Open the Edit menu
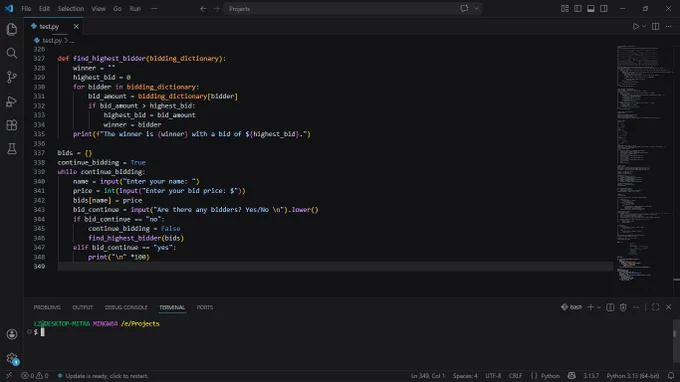The width and height of the screenshot is (680, 382). click(x=44, y=8)
